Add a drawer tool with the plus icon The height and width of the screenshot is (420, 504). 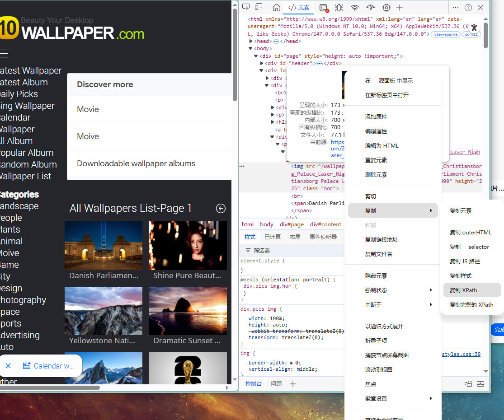click(x=292, y=384)
